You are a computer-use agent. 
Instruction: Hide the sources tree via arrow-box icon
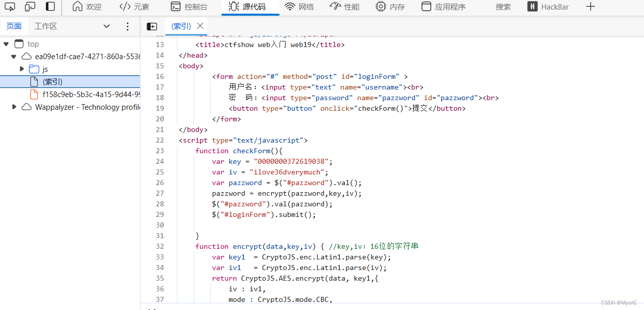[x=152, y=26]
